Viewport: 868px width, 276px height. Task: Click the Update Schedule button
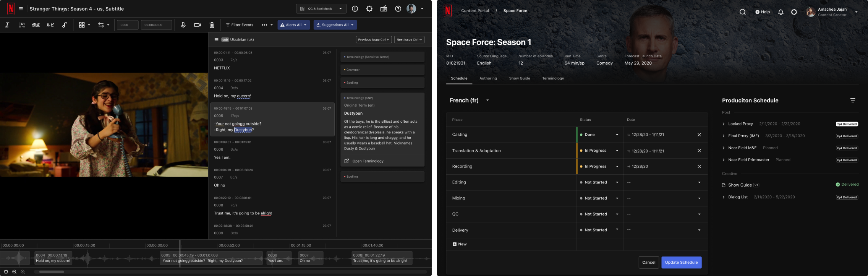click(682, 263)
